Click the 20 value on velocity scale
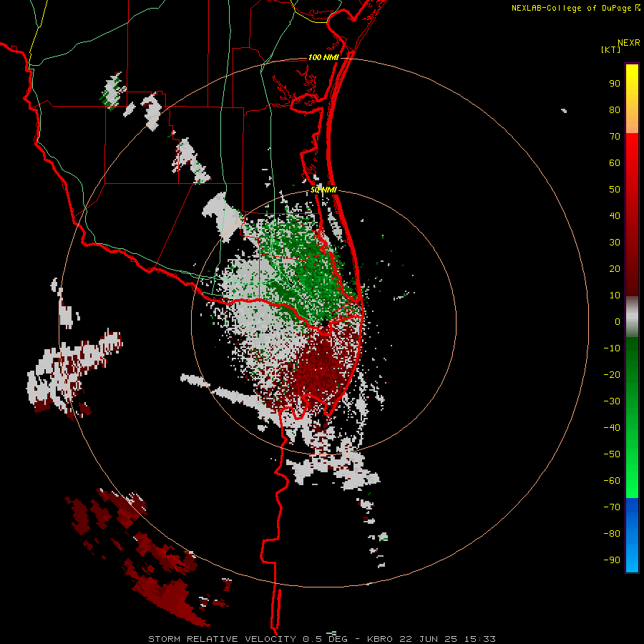 pyautogui.click(x=615, y=269)
